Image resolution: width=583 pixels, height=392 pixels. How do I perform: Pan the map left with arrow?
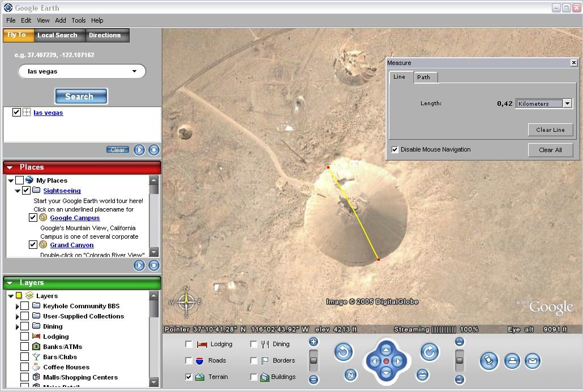[374, 361]
